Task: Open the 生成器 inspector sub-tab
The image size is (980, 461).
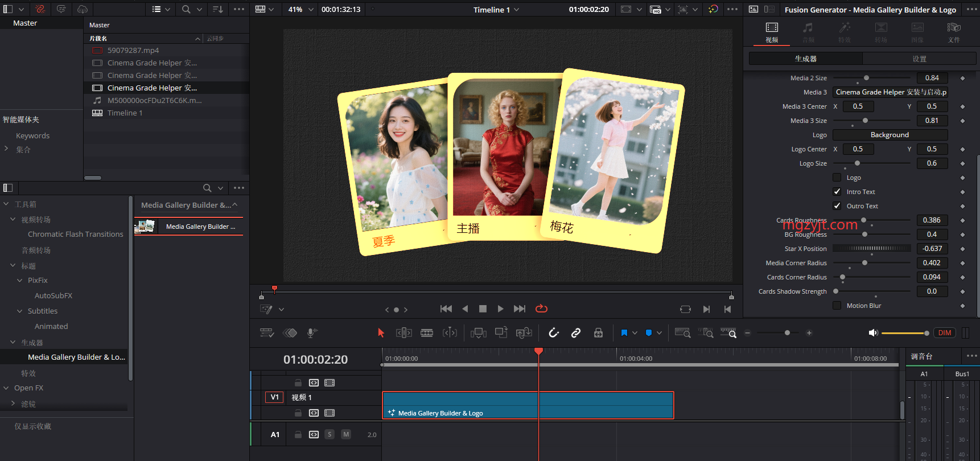Action: tap(805, 59)
